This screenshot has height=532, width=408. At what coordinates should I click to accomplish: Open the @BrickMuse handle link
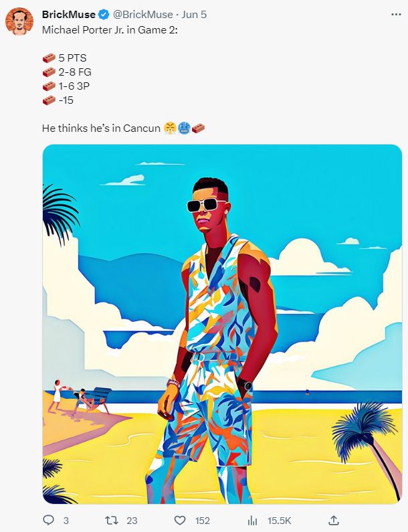click(x=142, y=15)
